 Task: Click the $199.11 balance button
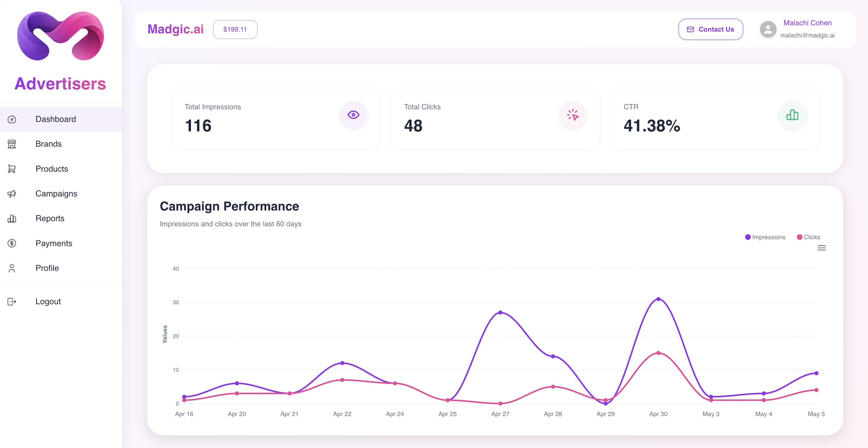click(235, 29)
